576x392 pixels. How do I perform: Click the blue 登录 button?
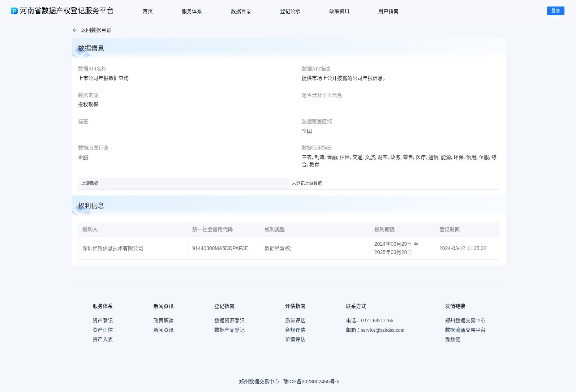[556, 11]
